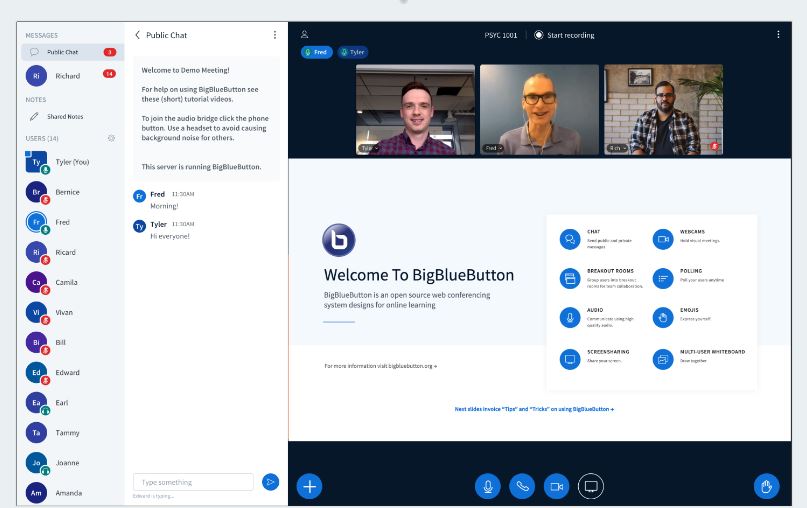Screen dimensions: 807x508
Task: Start screen sharing button
Action: click(591, 486)
